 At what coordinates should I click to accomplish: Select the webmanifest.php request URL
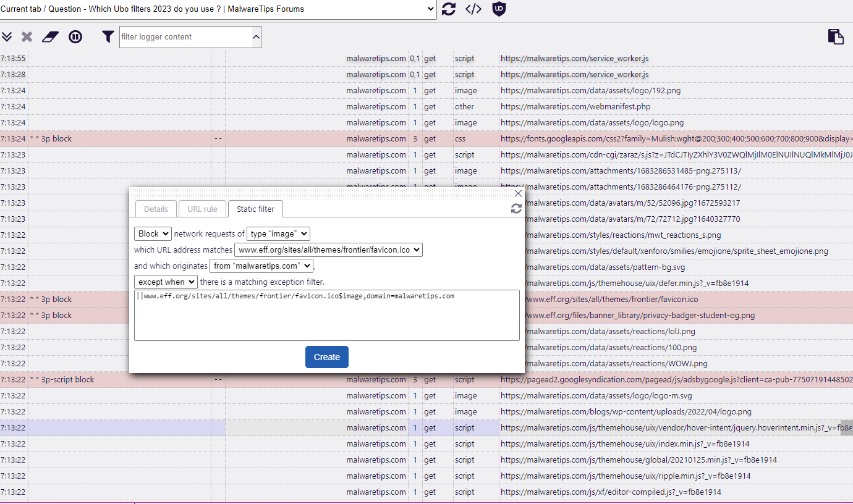575,107
